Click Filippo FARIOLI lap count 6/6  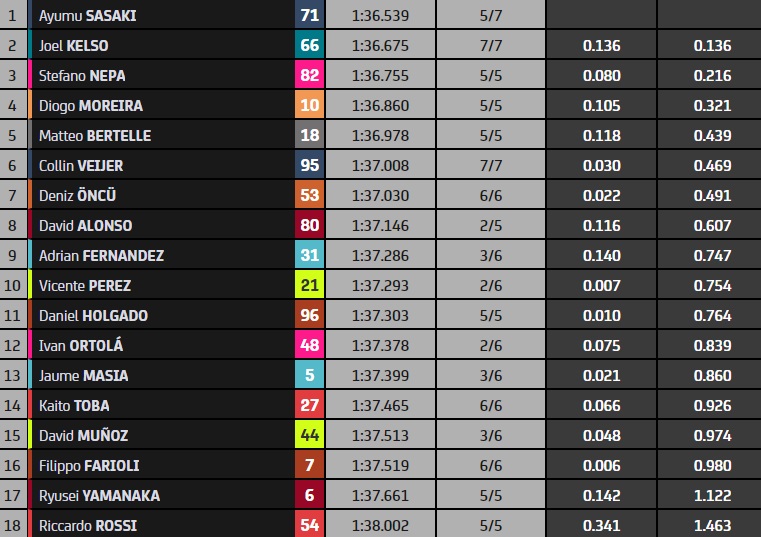point(491,466)
